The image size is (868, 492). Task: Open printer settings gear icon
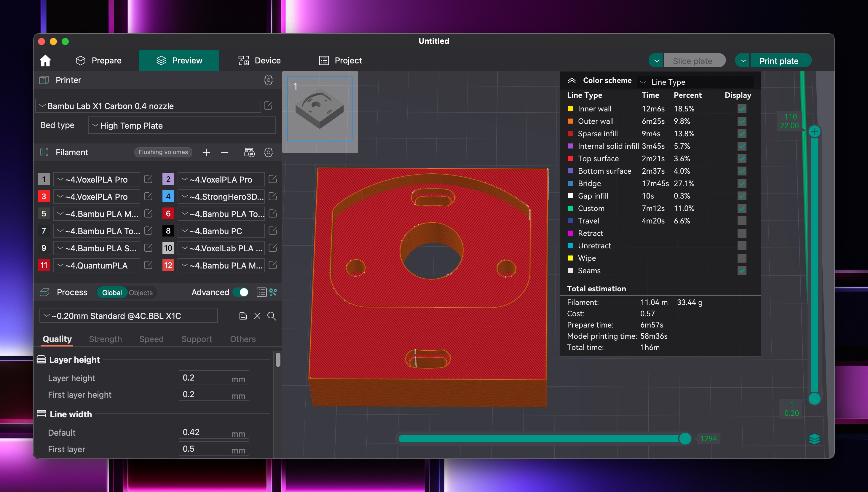coord(268,80)
